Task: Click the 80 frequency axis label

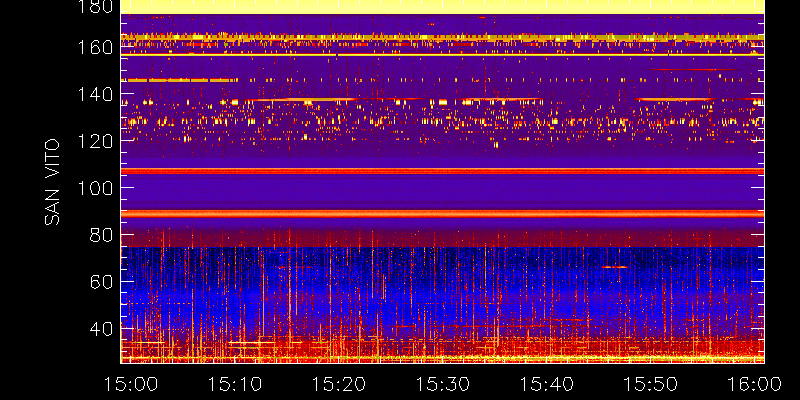Action: [101, 235]
